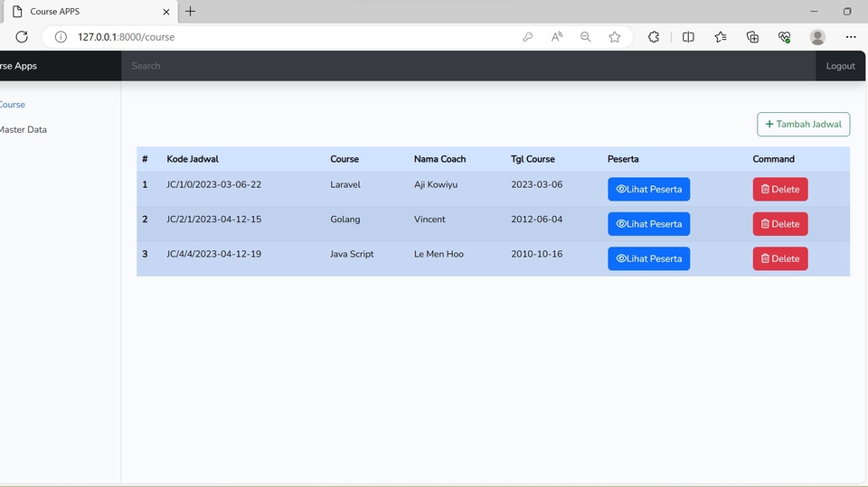Minimize the browser window
The height and width of the screenshot is (487, 868).
(x=814, y=11)
